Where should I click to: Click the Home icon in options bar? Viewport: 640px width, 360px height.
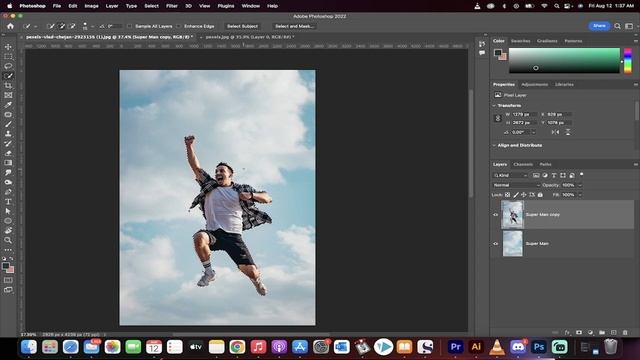click(x=11, y=26)
